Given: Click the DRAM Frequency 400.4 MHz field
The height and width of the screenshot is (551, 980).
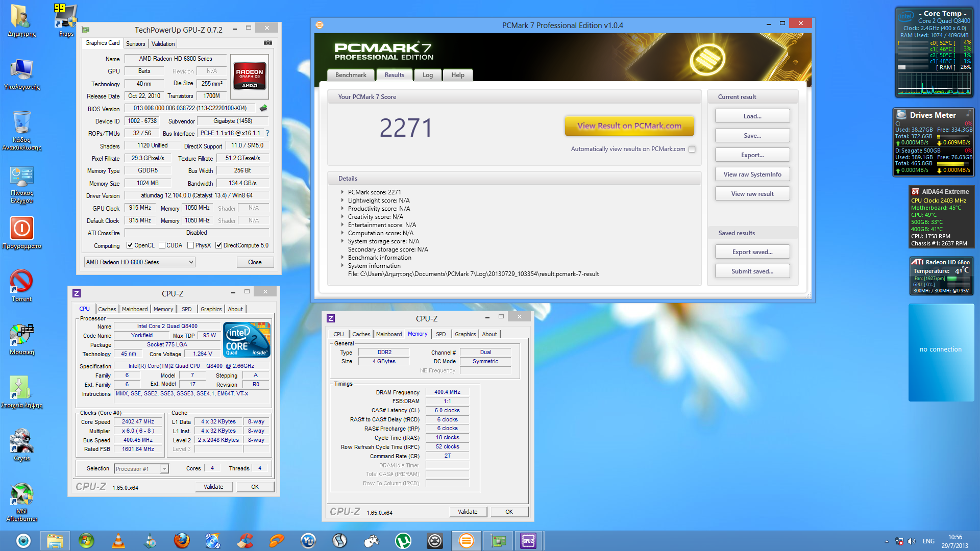Looking at the screenshot, I should tap(447, 392).
